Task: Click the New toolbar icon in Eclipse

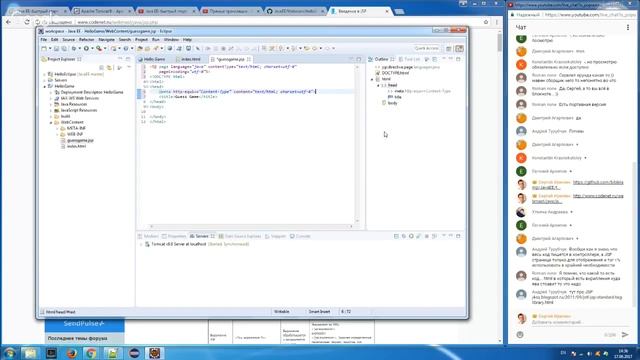Action: tap(44, 49)
